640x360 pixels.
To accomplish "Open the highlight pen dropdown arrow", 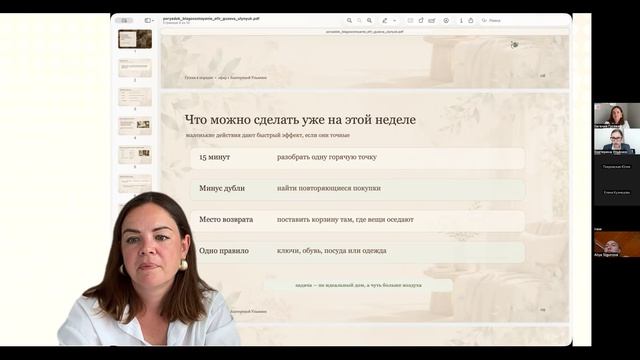I will pos(395,20).
